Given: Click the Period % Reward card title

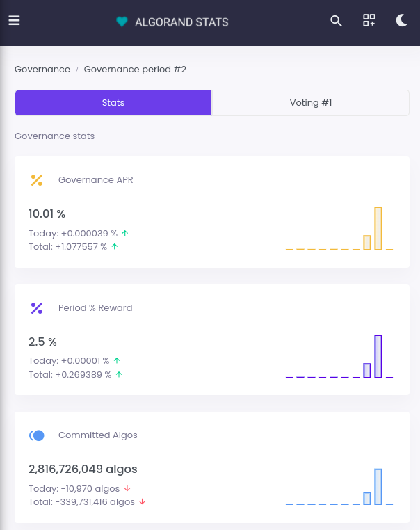Looking at the screenshot, I should pyautogui.click(x=95, y=308).
